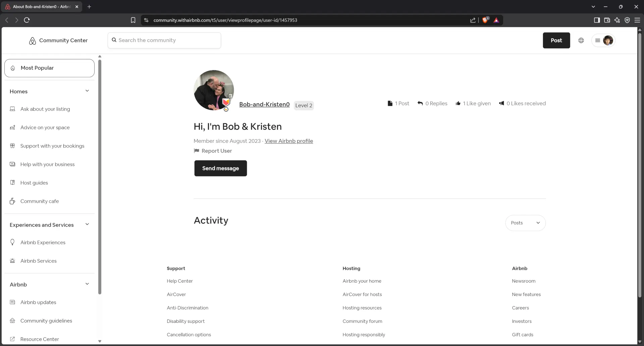644x346 pixels.
Task: Open the Community cafe section
Action: coord(40,201)
